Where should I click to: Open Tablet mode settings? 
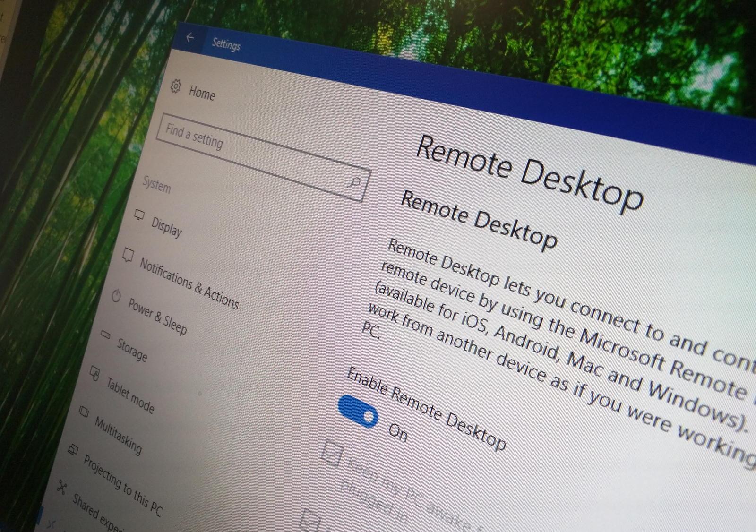pyautogui.click(x=130, y=396)
